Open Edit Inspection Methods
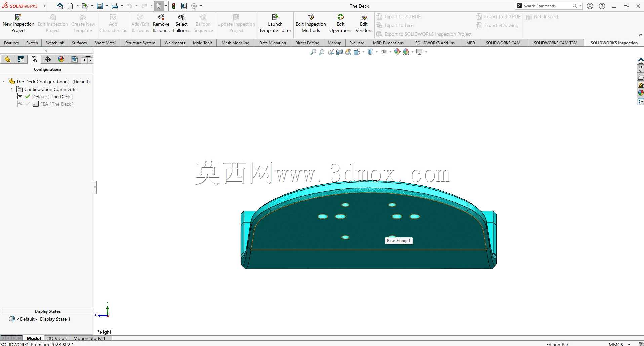 pos(311,24)
